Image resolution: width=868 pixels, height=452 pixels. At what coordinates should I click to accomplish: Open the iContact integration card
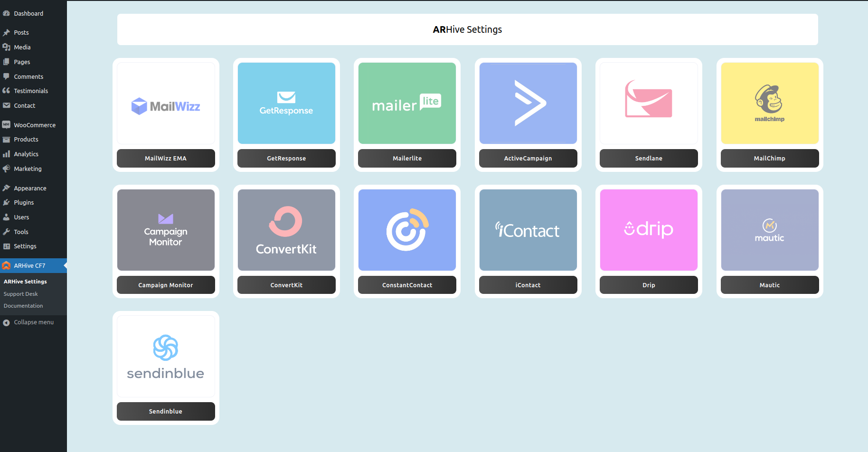pyautogui.click(x=528, y=230)
